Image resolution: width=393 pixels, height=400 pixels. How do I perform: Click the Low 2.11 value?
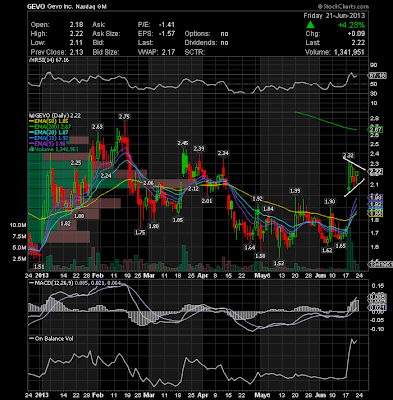point(77,43)
